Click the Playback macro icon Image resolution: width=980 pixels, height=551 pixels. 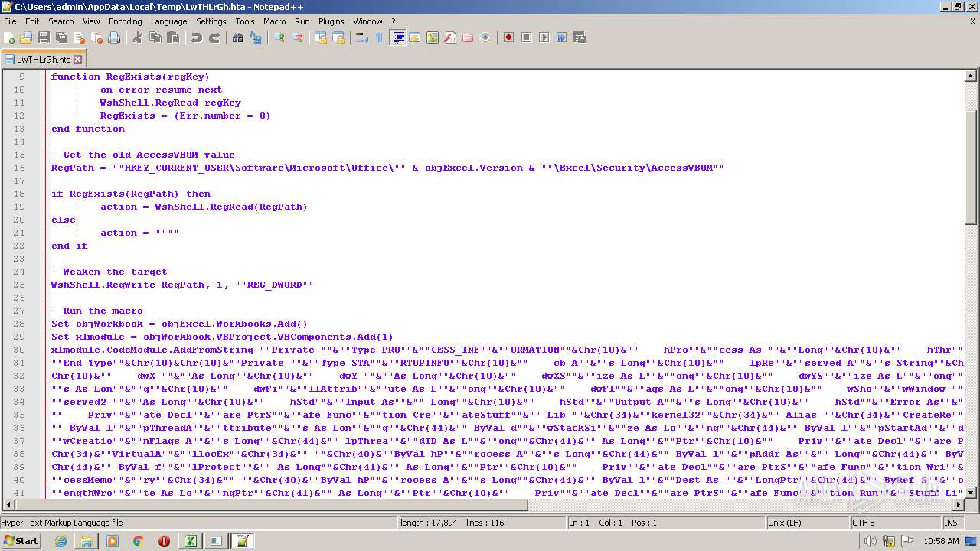pos(544,37)
